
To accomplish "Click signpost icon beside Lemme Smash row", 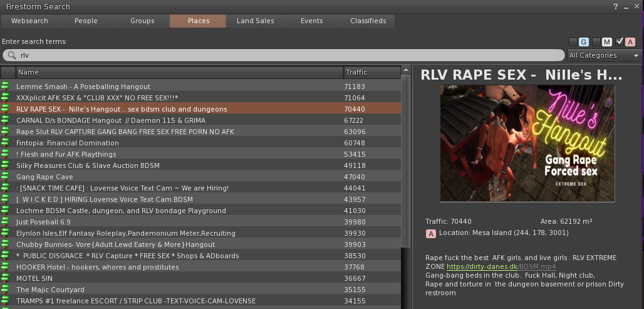I will [6, 86].
